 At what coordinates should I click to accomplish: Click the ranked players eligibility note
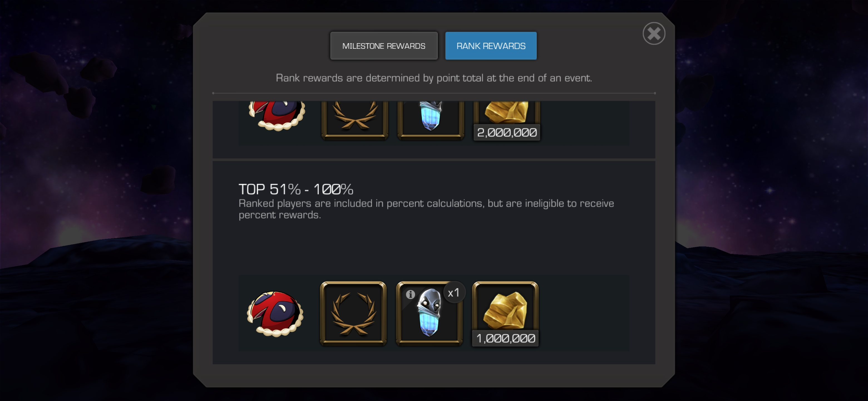[426, 209]
